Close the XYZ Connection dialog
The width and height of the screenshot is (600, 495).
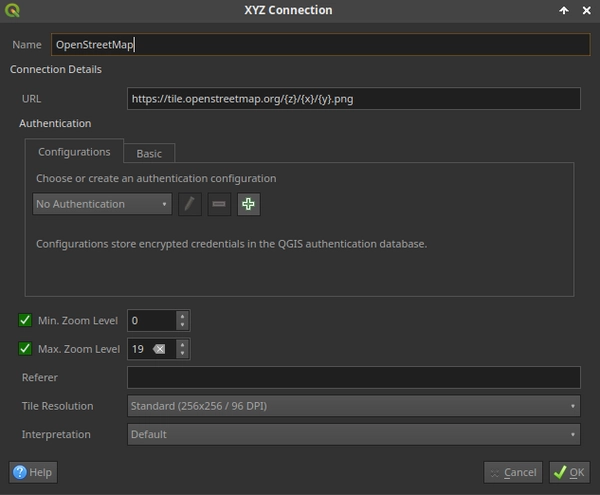coord(587,10)
